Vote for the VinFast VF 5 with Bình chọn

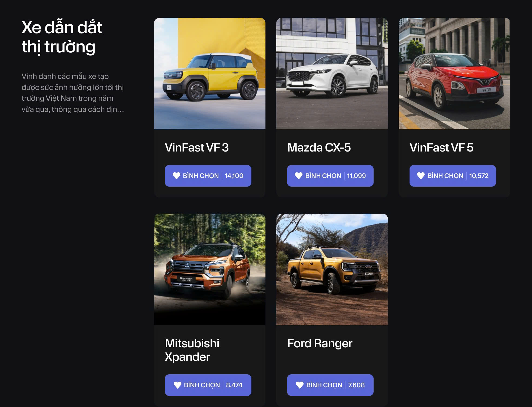(x=453, y=176)
